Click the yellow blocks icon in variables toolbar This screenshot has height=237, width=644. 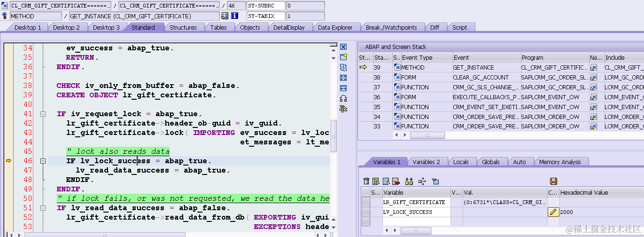pyautogui.click(x=409, y=181)
